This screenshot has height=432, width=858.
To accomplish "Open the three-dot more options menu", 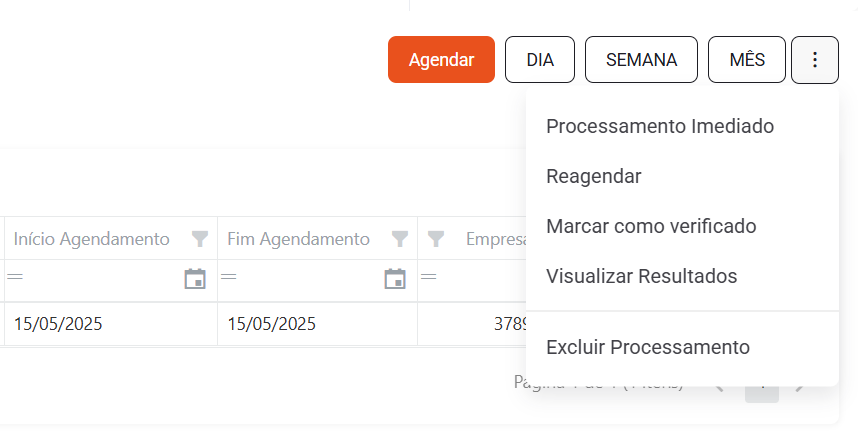I will 815,60.
